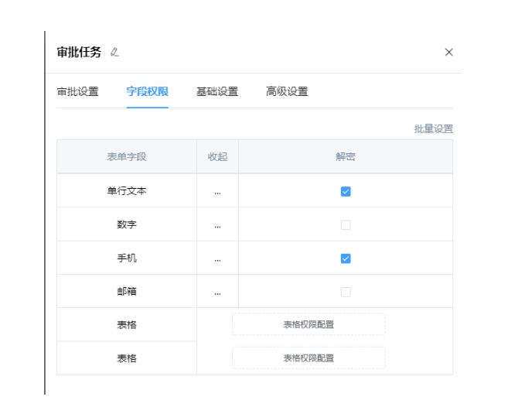
Task: Click the ellipsis in the 手机 row
Action: pyautogui.click(x=217, y=258)
